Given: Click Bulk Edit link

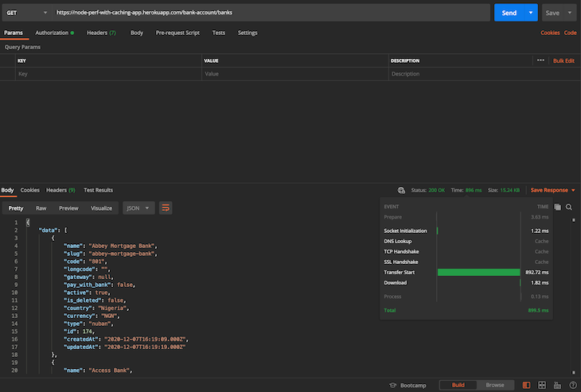Looking at the screenshot, I should click(x=563, y=60).
